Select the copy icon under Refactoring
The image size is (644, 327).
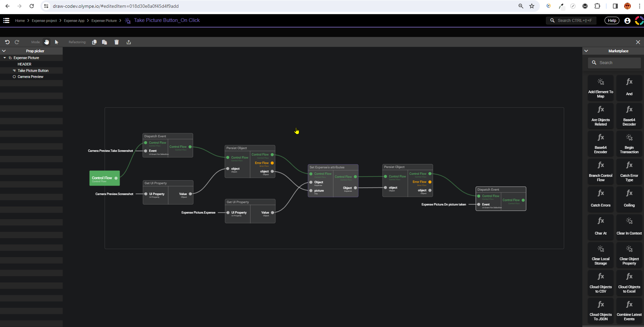(94, 42)
